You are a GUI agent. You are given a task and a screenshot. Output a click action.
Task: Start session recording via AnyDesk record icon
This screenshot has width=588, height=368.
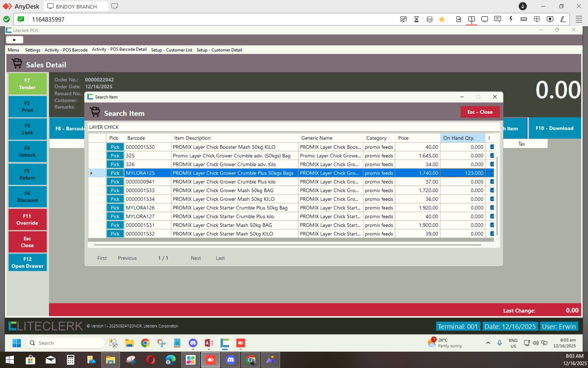point(550,19)
